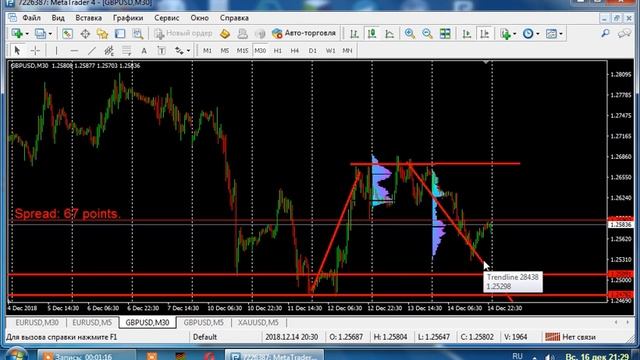Viewport: 640px width, 360px height.
Task: Select the horizontal line tool
Action: (74, 51)
